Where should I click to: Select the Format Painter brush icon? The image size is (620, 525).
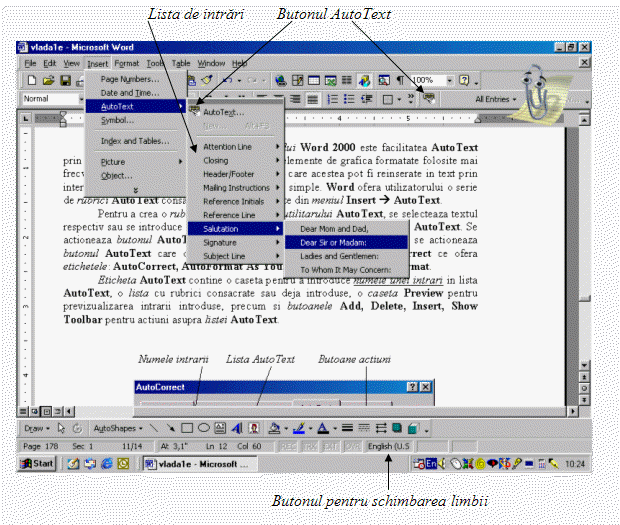pyautogui.click(x=207, y=81)
